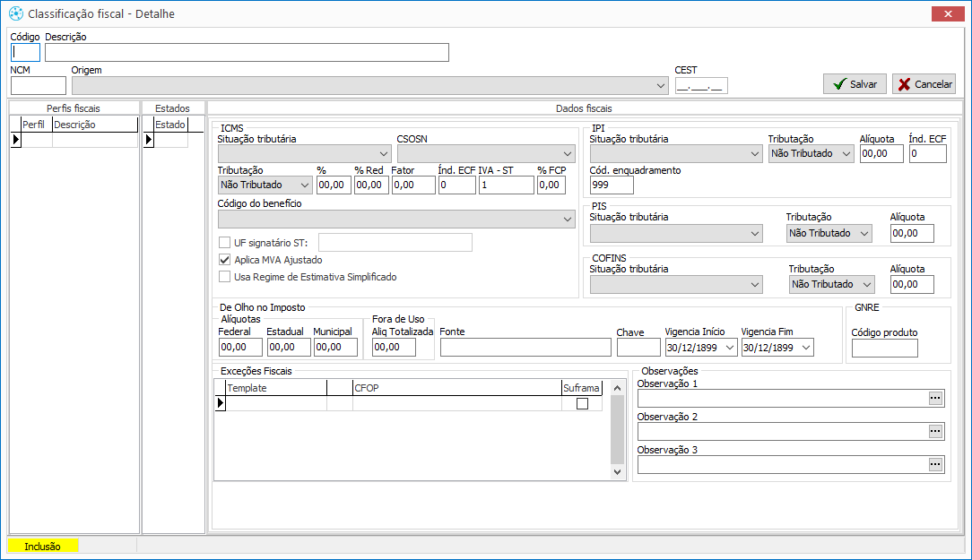972x560 pixels.
Task: Open the Observação 2 ellipsis button
Action: 935,432
